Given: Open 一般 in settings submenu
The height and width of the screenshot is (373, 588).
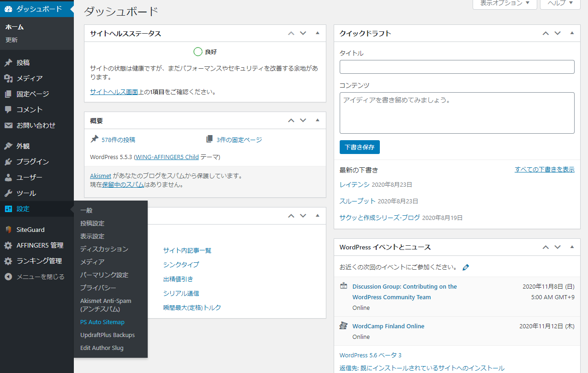Looking at the screenshot, I should (x=86, y=210).
